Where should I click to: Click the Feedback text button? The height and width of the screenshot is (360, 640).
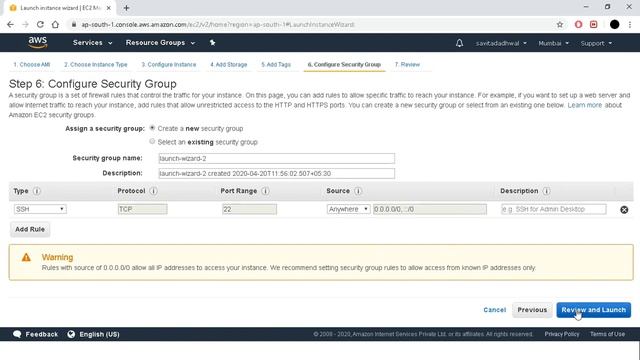[x=42, y=334]
